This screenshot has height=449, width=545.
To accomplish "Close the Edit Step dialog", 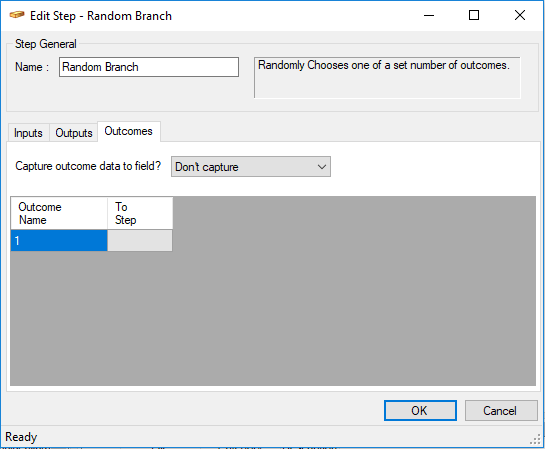I will 520,15.
